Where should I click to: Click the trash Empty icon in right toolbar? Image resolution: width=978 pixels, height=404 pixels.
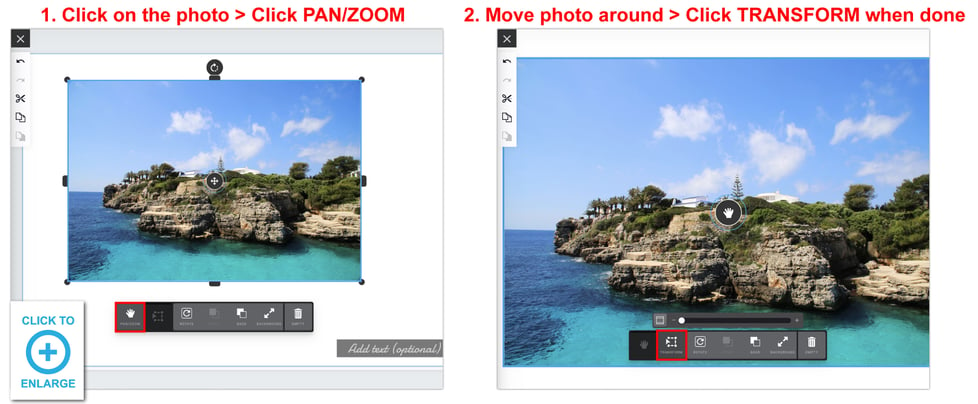(x=811, y=345)
